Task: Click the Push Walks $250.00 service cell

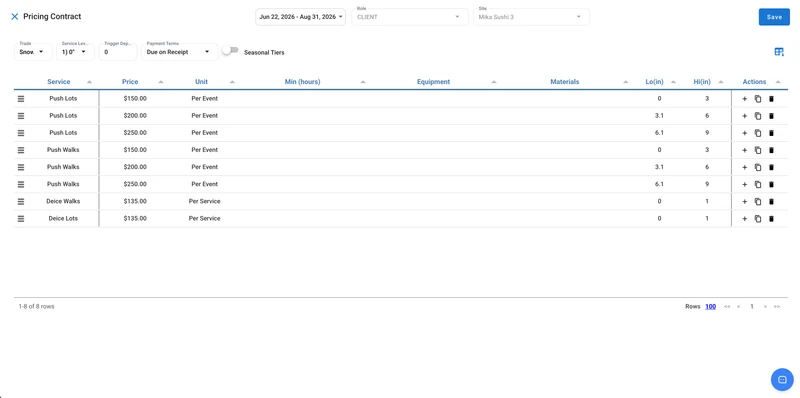Action: click(63, 184)
